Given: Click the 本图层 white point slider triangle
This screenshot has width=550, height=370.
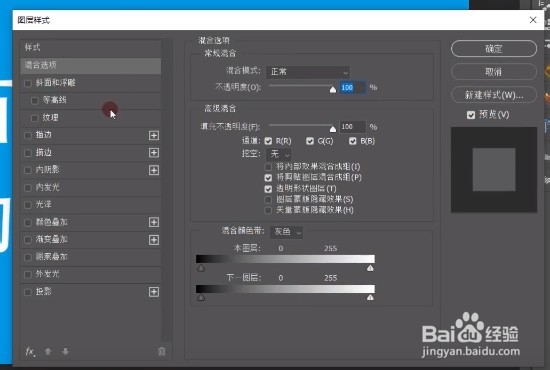Looking at the screenshot, I should (370, 268).
